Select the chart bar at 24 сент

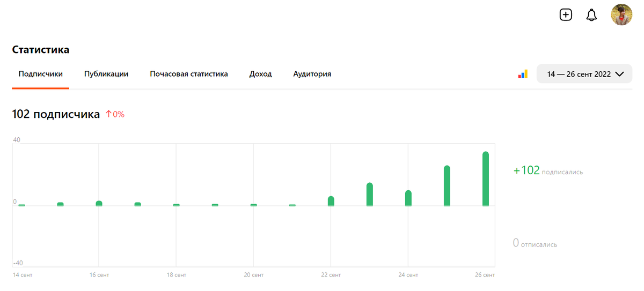(x=408, y=198)
